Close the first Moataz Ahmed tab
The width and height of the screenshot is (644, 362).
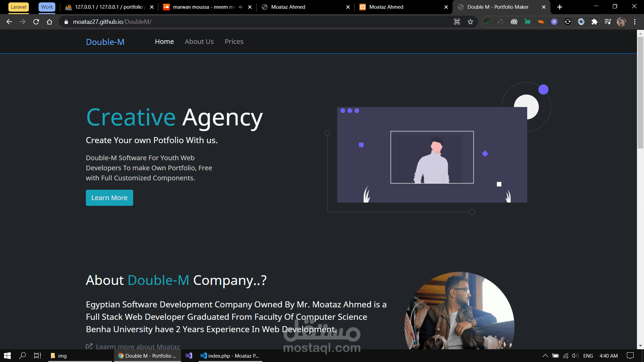(348, 7)
